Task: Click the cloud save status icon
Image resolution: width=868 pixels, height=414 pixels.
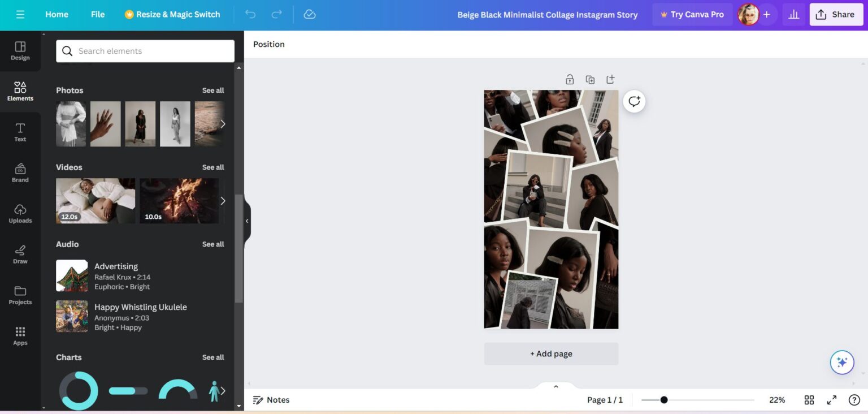Action: [x=310, y=15]
